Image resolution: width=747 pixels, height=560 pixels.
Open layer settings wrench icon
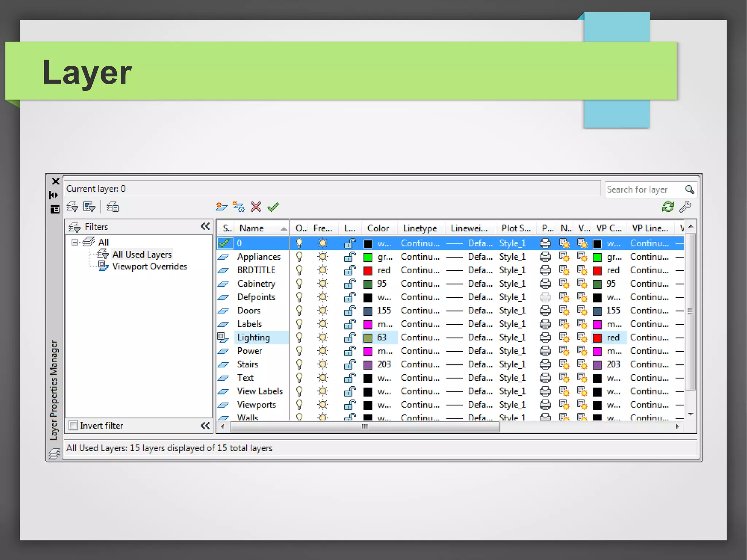685,207
